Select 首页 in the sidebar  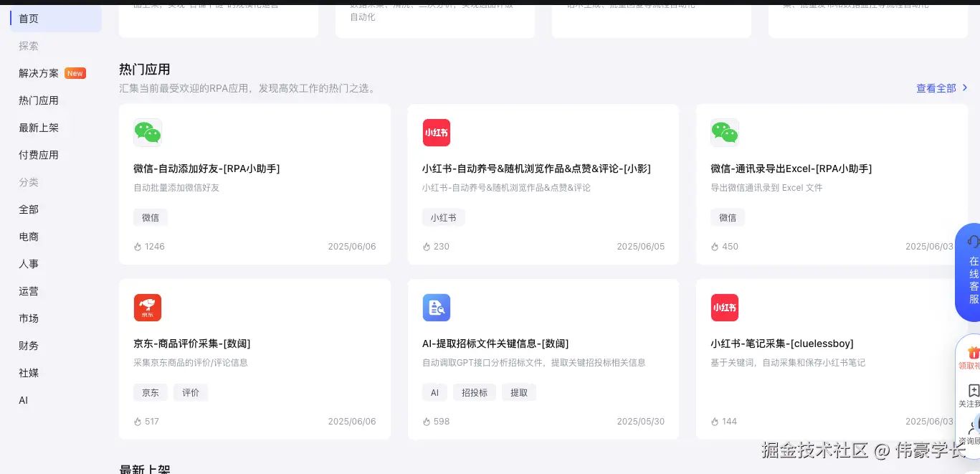[x=56, y=19]
